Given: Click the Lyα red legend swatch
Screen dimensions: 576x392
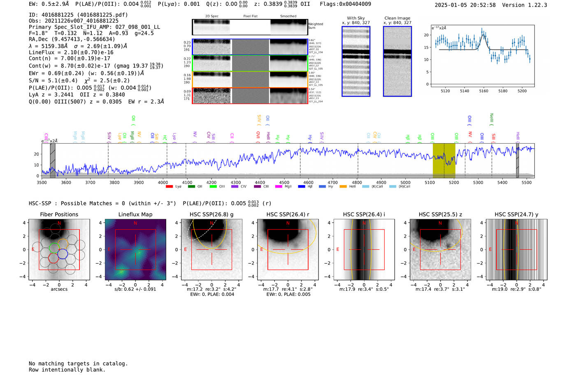Looking at the screenshot, I should [x=169, y=187].
